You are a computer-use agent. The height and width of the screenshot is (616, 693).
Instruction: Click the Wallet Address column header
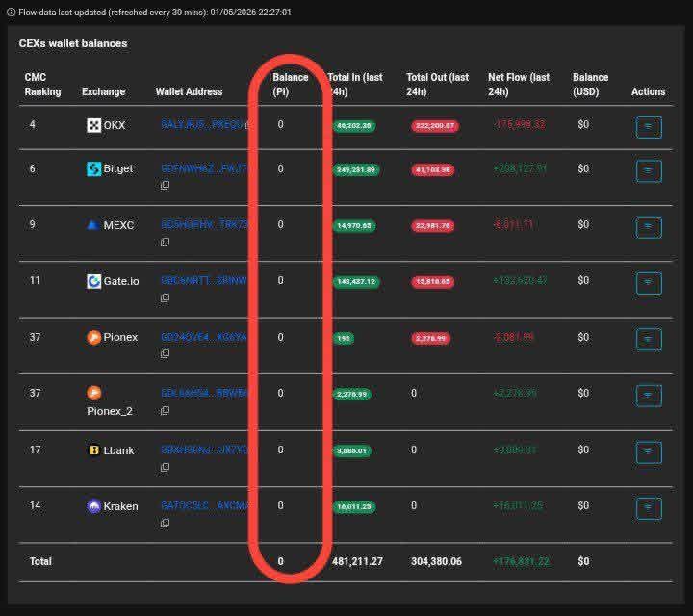[x=189, y=91]
